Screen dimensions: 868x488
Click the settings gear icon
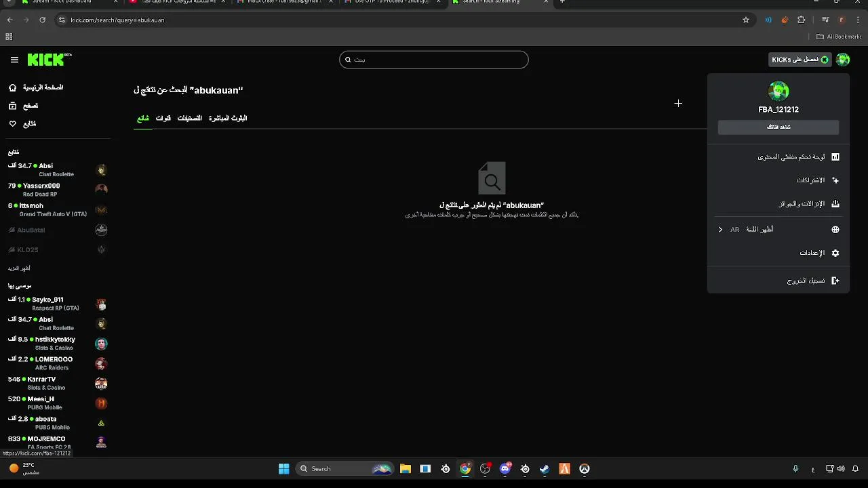click(x=835, y=253)
